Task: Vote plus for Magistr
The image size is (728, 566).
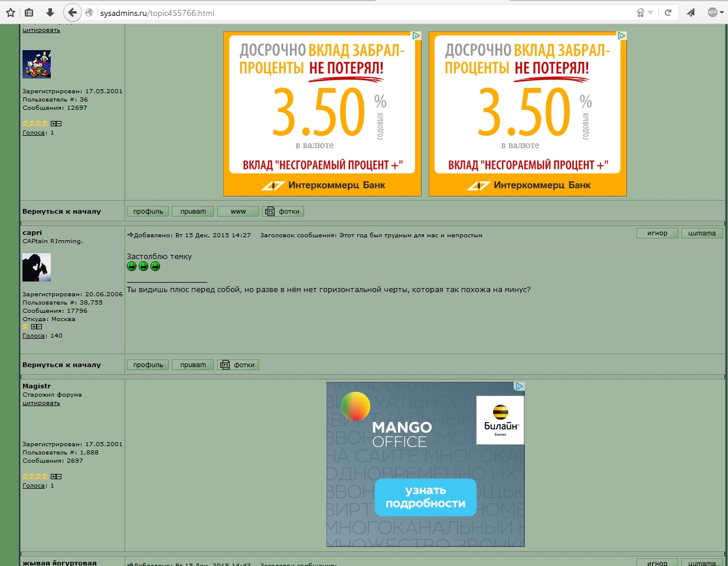Action: (53, 476)
